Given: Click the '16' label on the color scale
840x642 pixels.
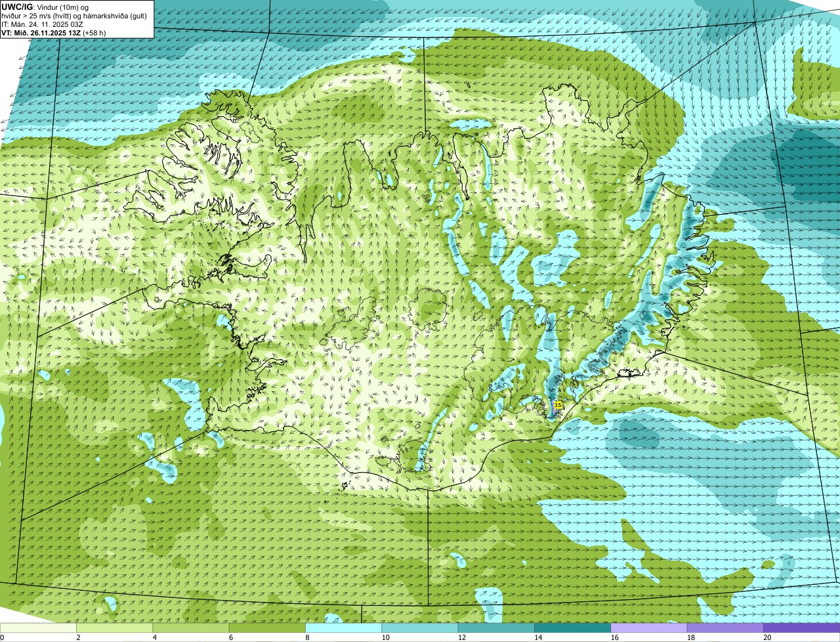Looking at the screenshot, I should [x=614, y=637].
